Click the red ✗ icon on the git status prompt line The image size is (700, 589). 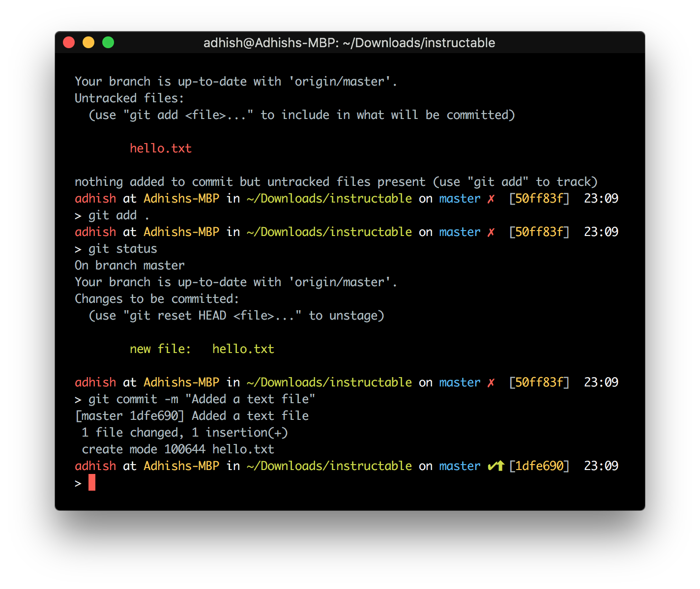pyautogui.click(x=490, y=232)
